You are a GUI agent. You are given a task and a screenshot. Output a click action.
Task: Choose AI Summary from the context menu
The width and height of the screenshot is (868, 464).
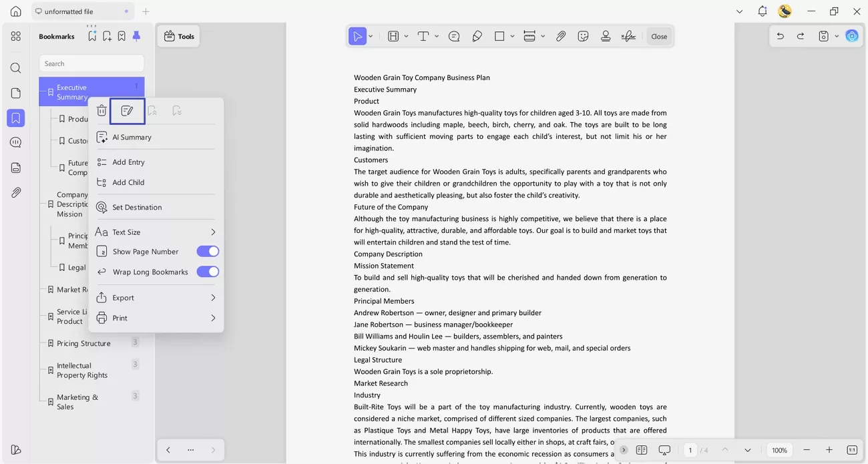[x=132, y=137]
